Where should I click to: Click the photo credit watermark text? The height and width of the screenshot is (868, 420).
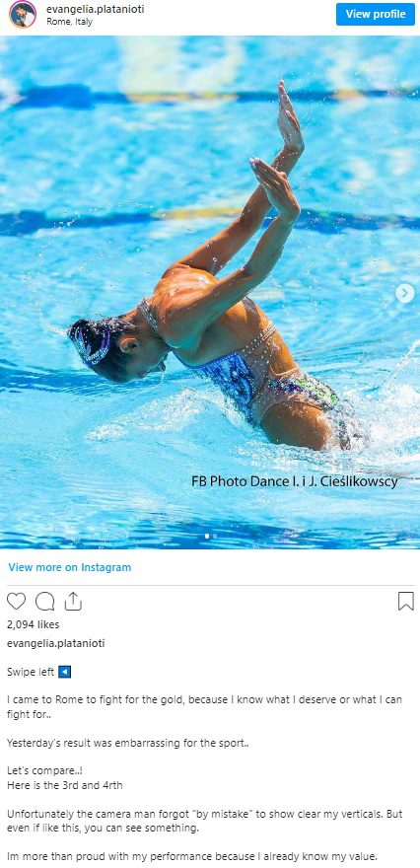pyautogui.click(x=295, y=481)
